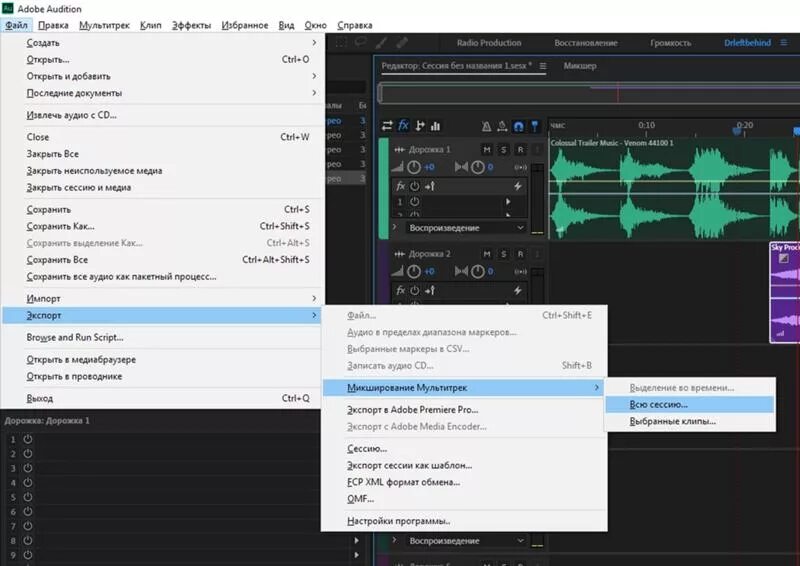Click waveform icon beside Дорожка 1 name
This screenshot has width=800, height=566.
(x=399, y=150)
